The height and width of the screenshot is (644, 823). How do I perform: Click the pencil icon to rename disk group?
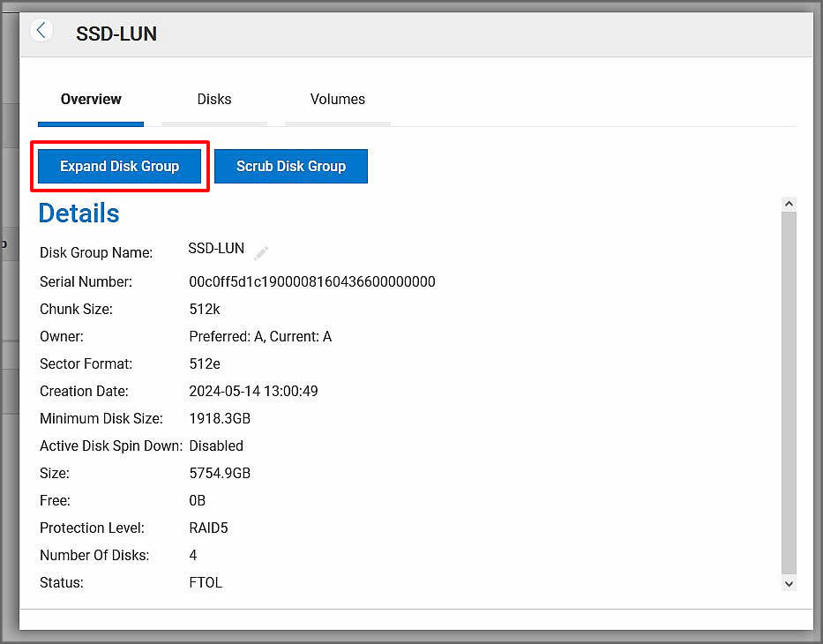260,253
